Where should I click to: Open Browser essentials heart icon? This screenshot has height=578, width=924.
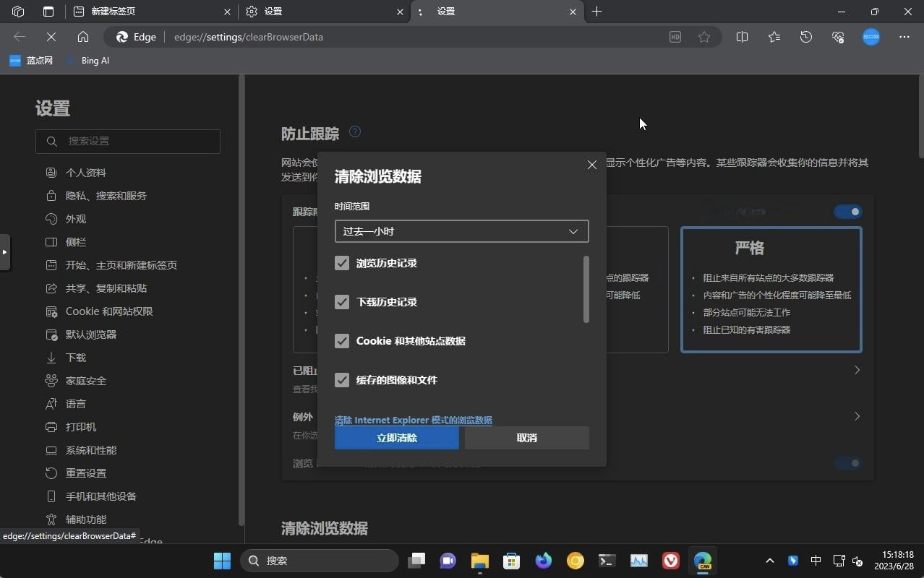click(837, 37)
